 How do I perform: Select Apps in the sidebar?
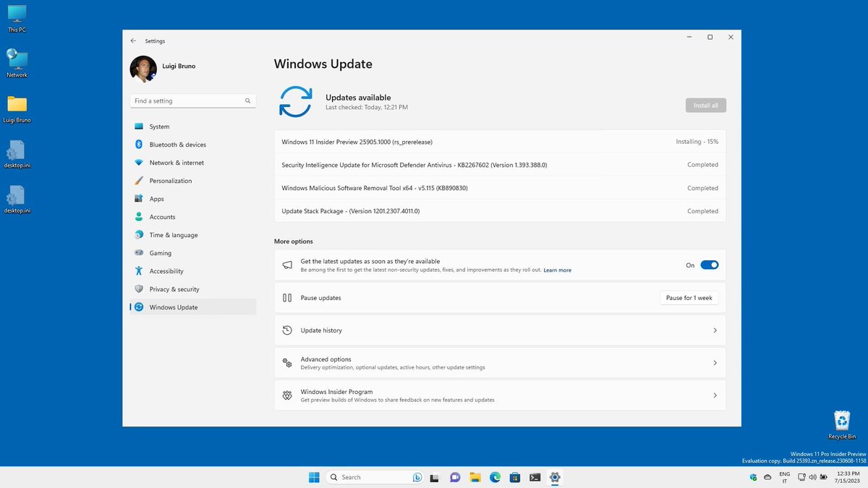tap(192, 199)
